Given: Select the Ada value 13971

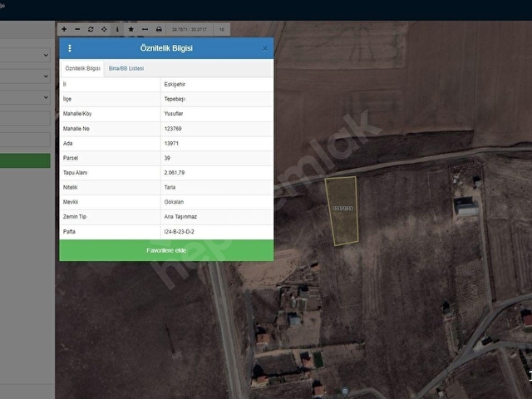Looking at the screenshot, I should click(x=217, y=143).
